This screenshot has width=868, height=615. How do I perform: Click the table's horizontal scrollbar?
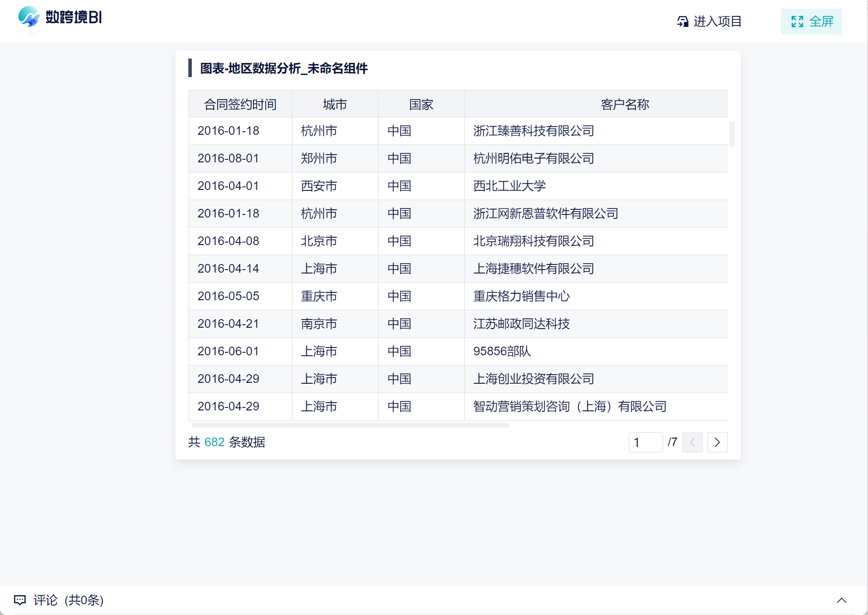350,425
